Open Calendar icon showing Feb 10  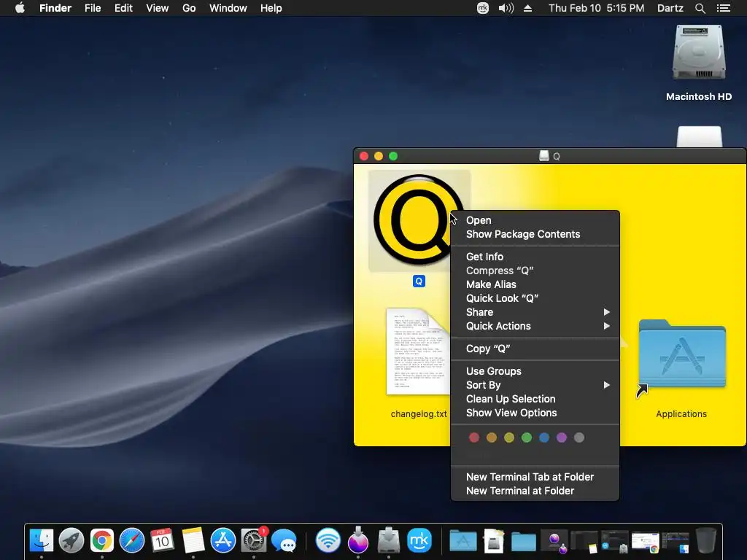tap(162, 540)
